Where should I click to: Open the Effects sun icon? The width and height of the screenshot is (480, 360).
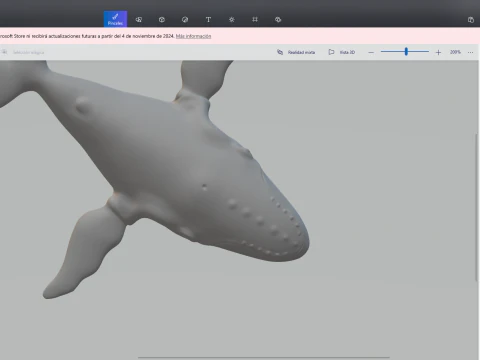click(x=232, y=20)
